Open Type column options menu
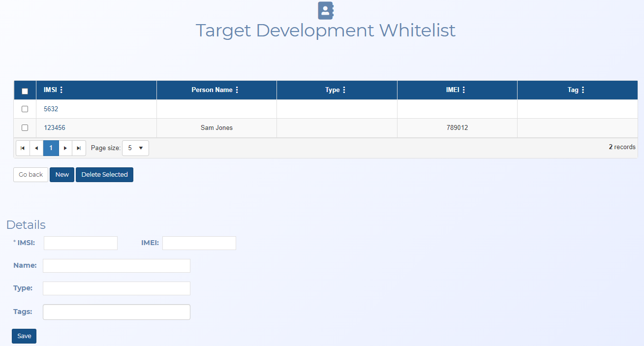The width and height of the screenshot is (644, 346). (344, 90)
